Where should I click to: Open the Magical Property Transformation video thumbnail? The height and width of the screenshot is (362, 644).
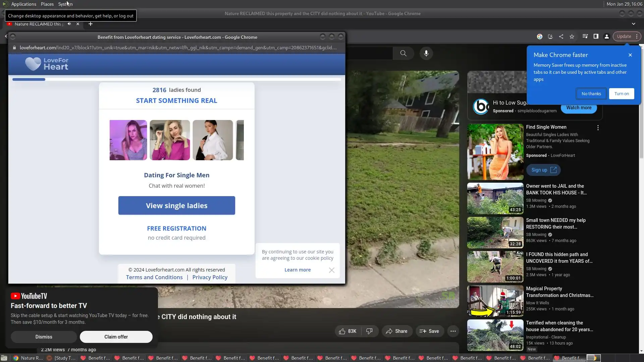pos(495,301)
